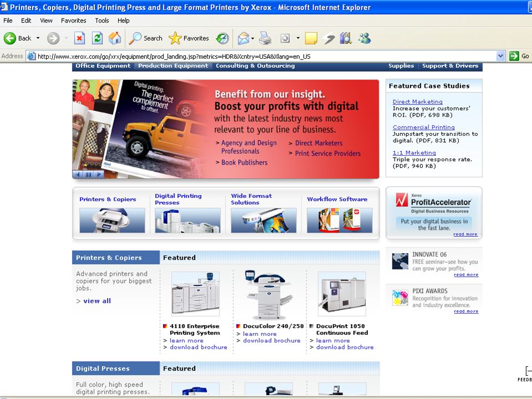532x399 pixels.
Task: Print the page using the printer icon
Action: (x=265, y=38)
